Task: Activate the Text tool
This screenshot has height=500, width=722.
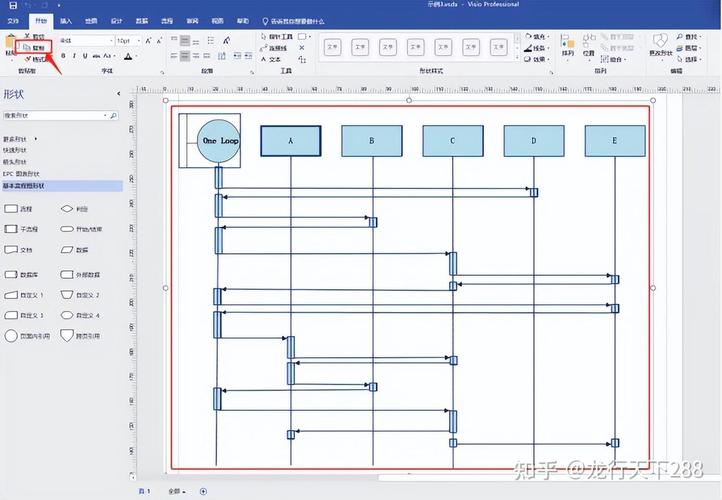Action: coord(271,59)
